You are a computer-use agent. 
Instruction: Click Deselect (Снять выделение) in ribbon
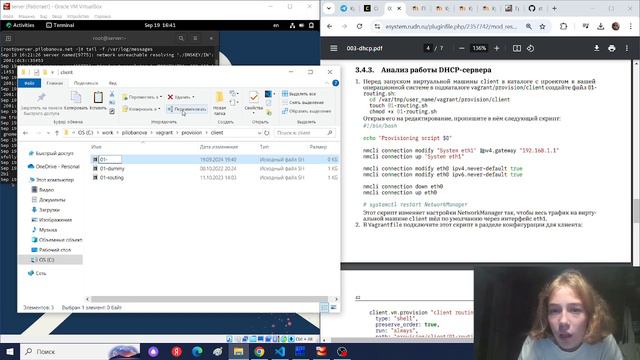click(303, 102)
